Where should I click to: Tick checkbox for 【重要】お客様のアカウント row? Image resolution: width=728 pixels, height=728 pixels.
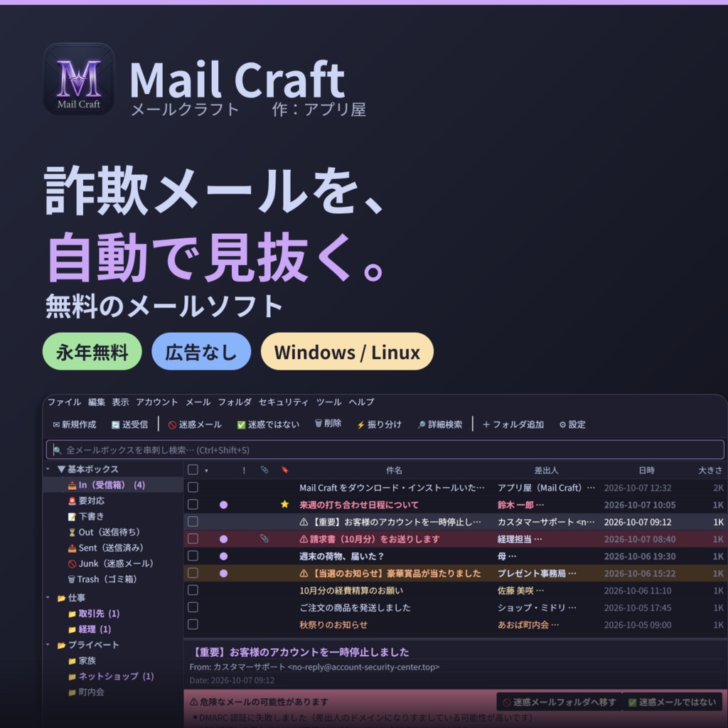pyautogui.click(x=193, y=521)
